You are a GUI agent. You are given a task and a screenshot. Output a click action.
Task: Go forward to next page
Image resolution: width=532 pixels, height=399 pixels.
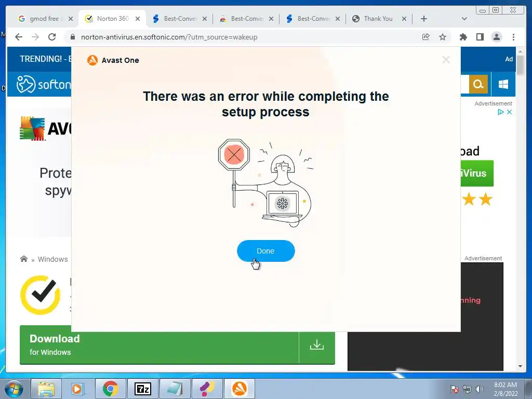pos(35,37)
